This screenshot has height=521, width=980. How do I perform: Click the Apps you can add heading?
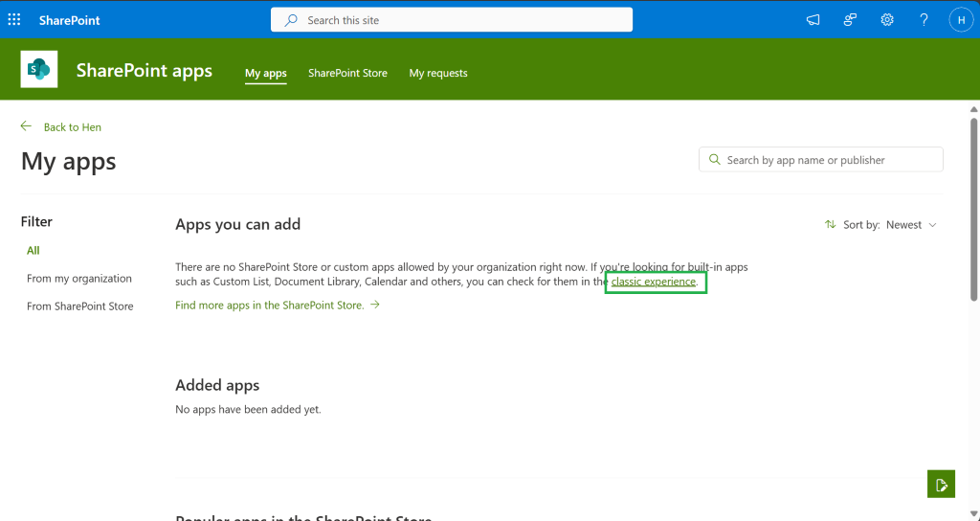coord(237,224)
